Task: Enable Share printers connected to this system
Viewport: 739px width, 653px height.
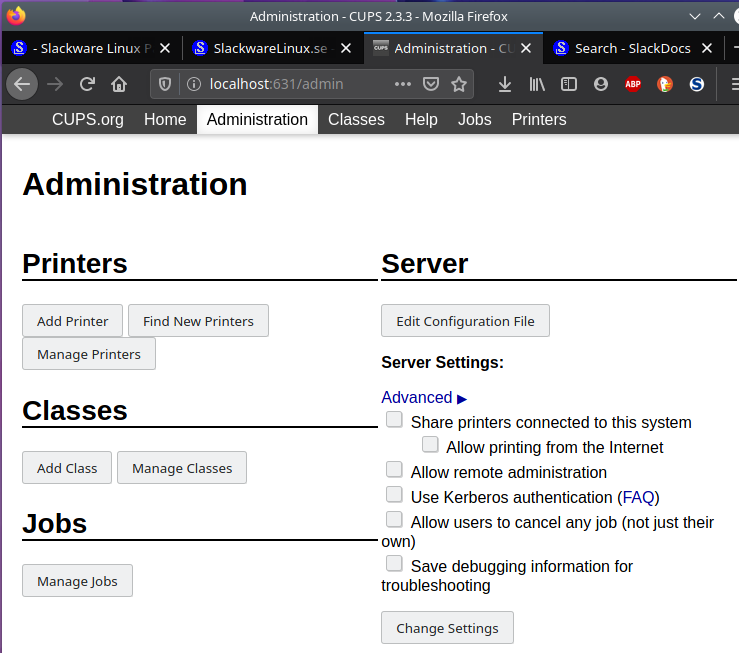Action: [x=394, y=419]
